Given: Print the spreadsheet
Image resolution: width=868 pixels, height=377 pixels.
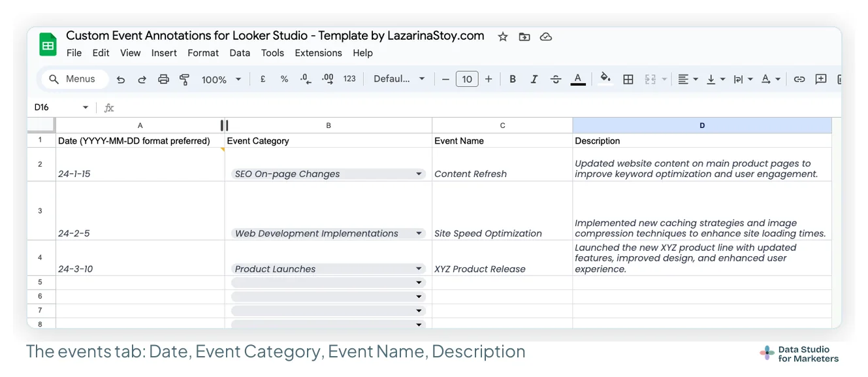Looking at the screenshot, I should point(163,79).
